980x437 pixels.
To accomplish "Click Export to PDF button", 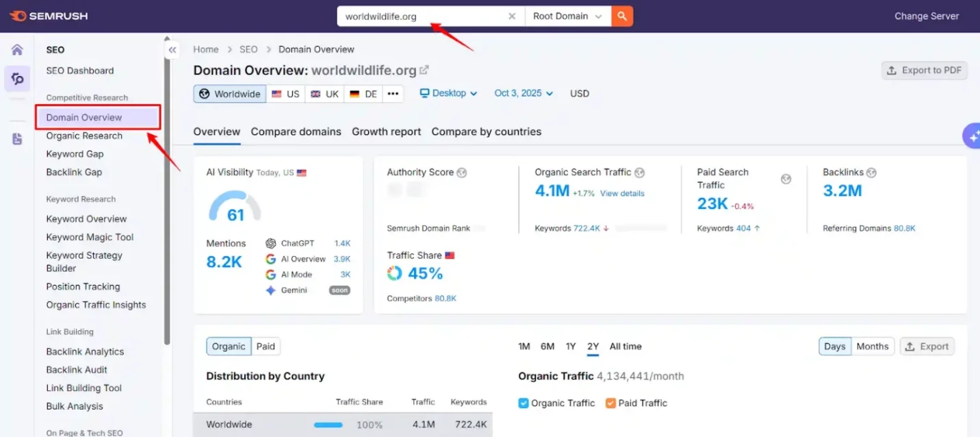I will [925, 71].
